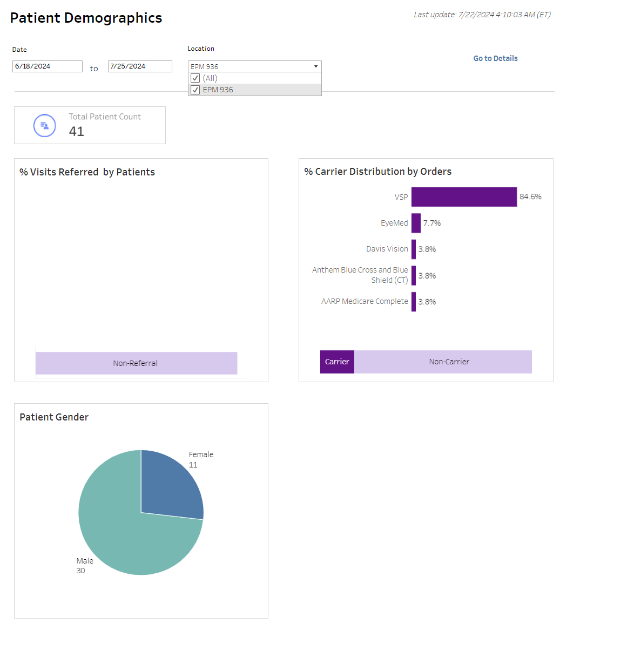Screen dimensions: 641x672
Task: Click the VSP carrier bar
Action: (463, 196)
